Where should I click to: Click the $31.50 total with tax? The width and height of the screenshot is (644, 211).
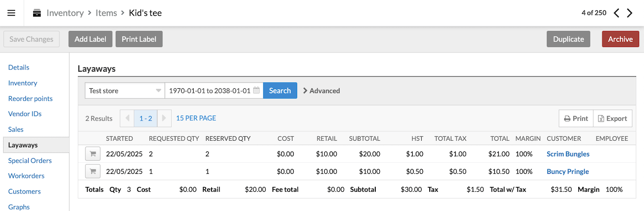(x=562, y=189)
